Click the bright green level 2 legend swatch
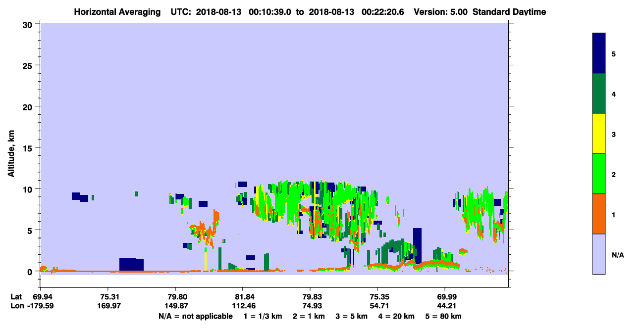This screenshot has width=644, height=330. coord(599,173)
